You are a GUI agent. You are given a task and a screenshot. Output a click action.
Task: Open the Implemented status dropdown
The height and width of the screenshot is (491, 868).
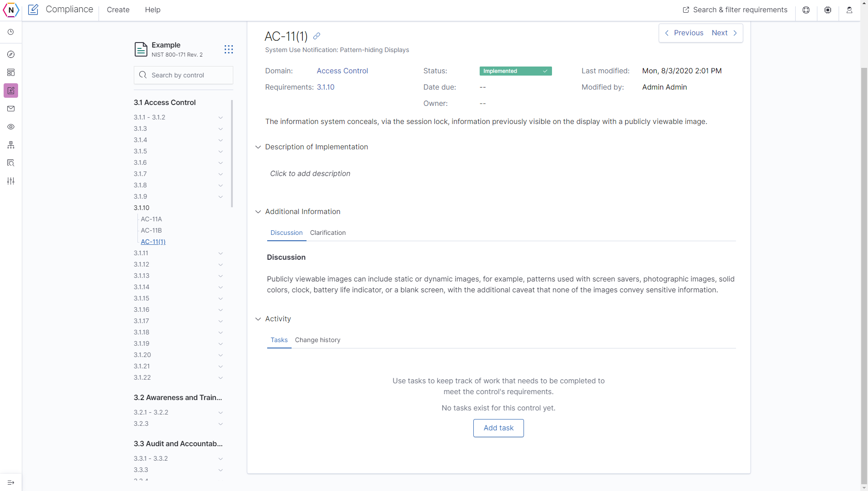click(x=515, y=71)
